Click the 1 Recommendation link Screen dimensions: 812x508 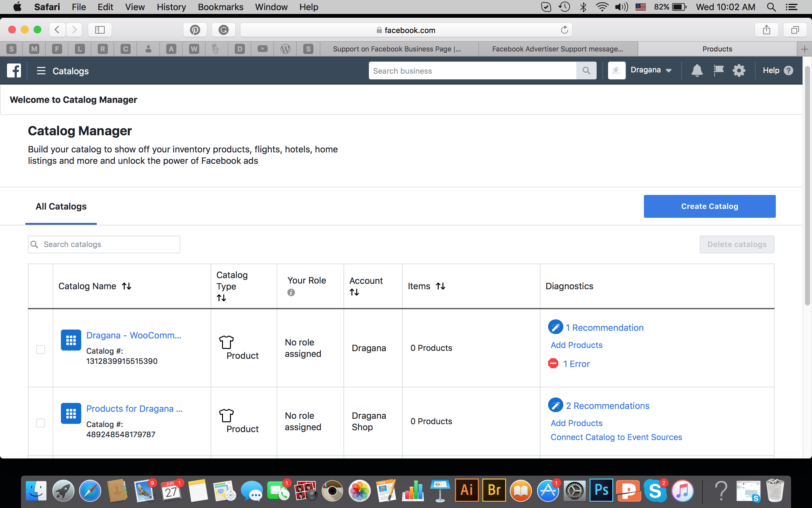tap(605, 328)
